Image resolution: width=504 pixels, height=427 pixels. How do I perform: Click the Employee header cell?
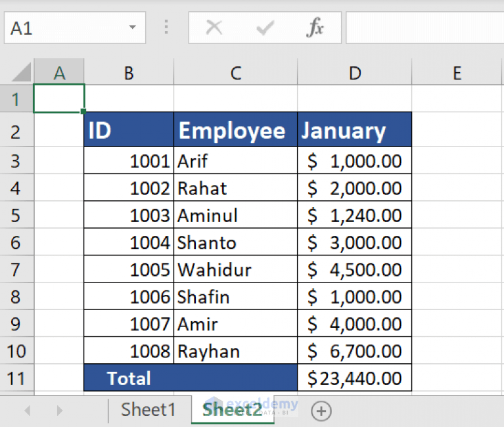236,130
